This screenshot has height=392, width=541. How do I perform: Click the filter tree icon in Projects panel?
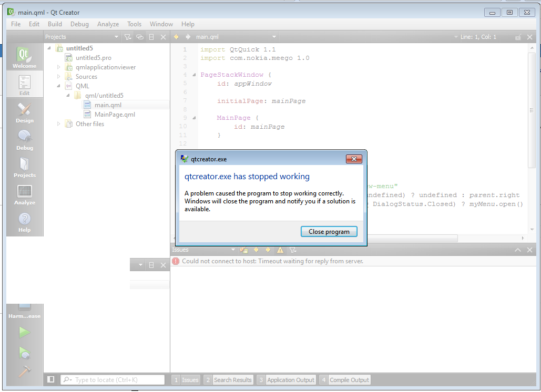128,37
